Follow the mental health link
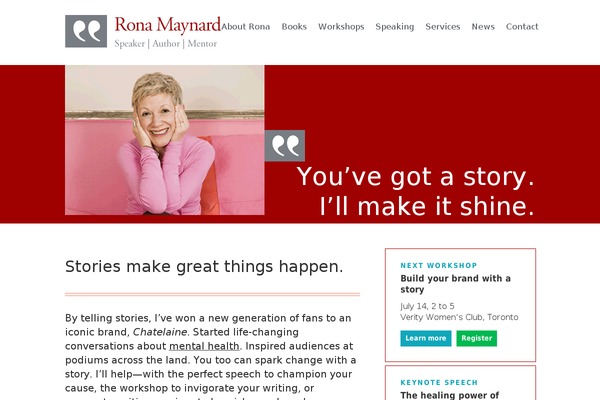The width and height of the screenshot is (600, 400). point(204,346)
